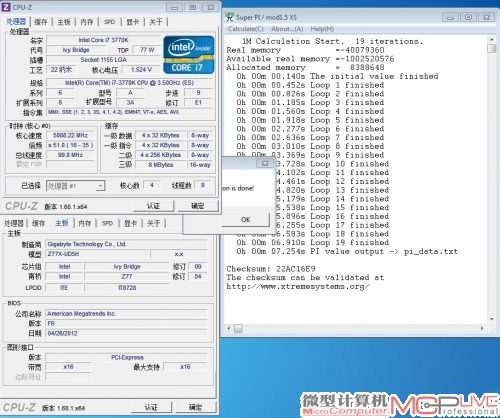Click the Checksum: 22AC16E9 line

pos(271,269)
